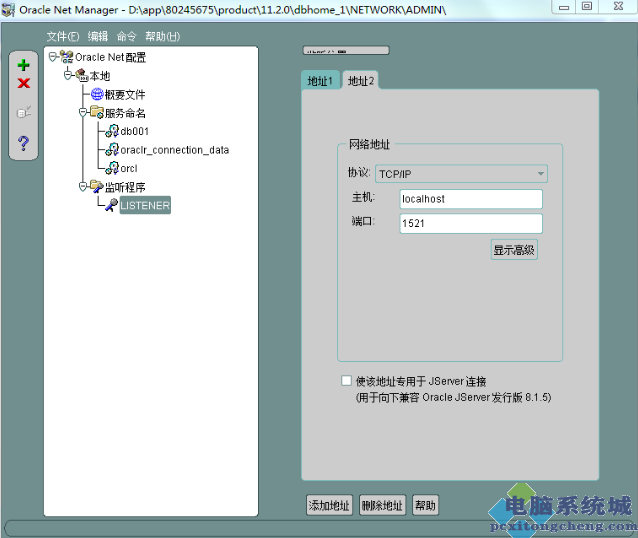This screenshot has width=638, height=538.
Task: Collapse the Oracle Net配置 root node
Action: [52, 57]
